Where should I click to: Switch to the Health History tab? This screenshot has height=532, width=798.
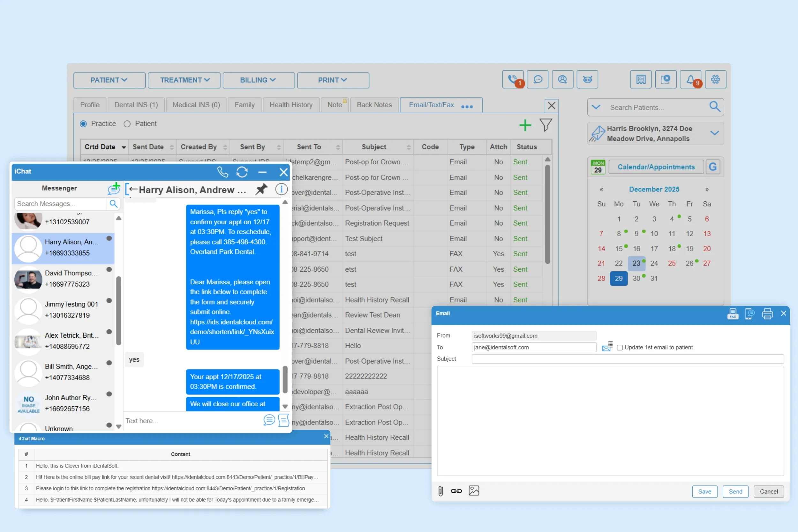tap(291, 104)
